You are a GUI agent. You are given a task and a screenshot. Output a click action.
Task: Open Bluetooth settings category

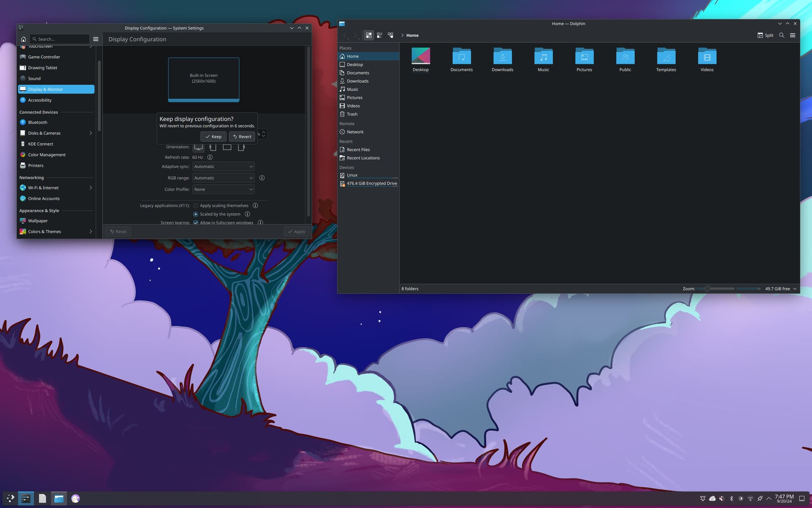pos(56,122)
